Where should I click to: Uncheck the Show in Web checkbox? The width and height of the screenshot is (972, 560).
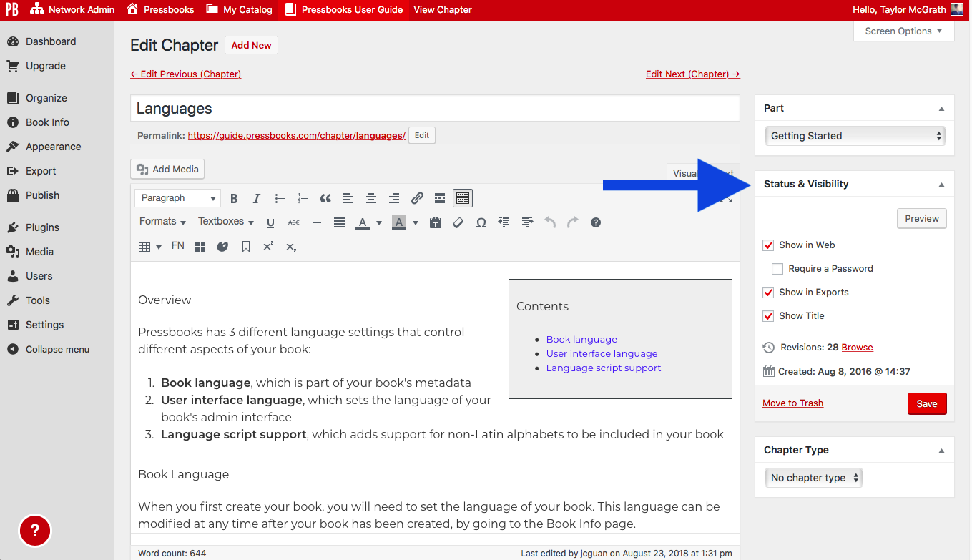tap(768, 245)
